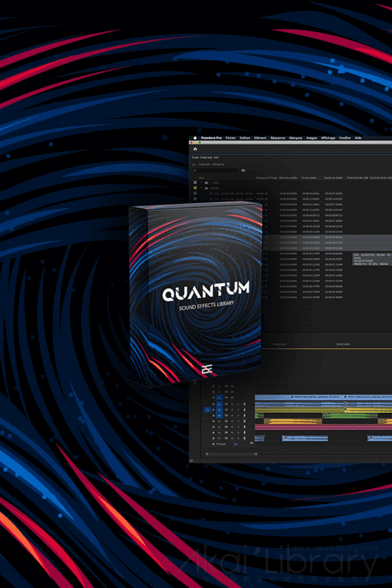Open the Fichier menu

[x=230, y=138]
